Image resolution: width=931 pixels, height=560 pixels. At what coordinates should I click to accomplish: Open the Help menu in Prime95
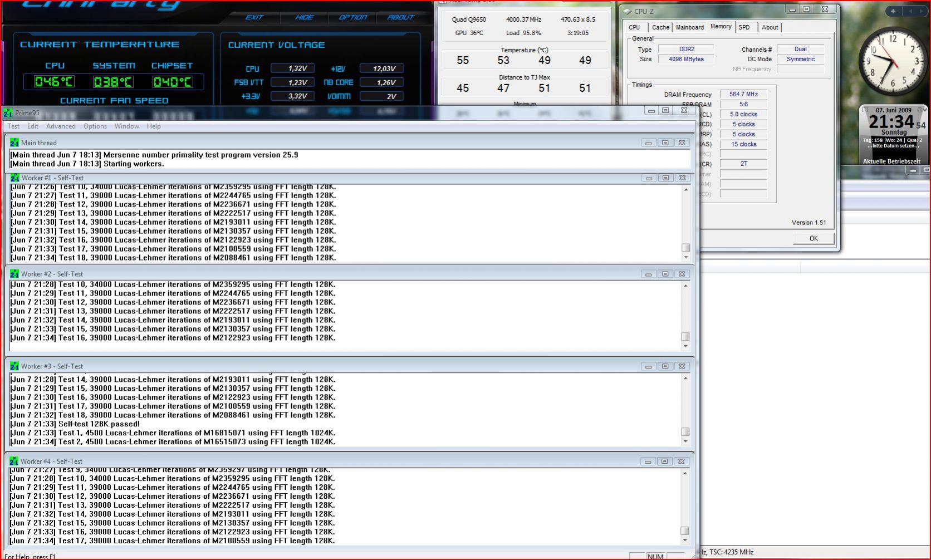[x=154, y=126]
